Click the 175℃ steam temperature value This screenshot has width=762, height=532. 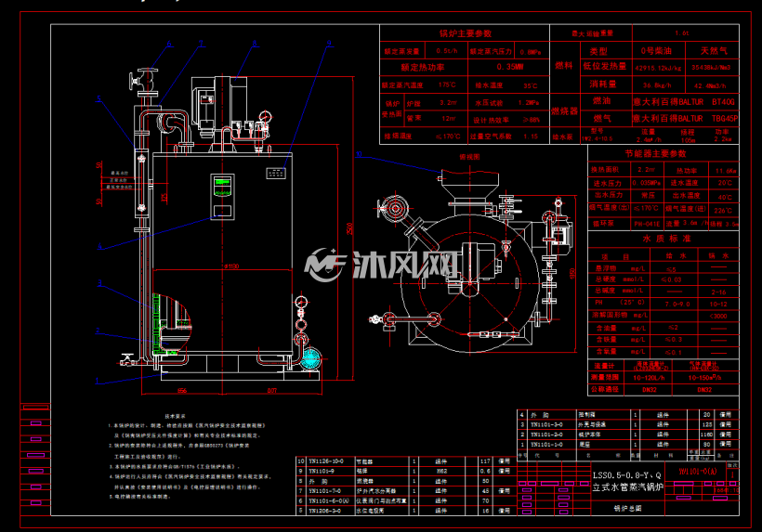pos(447,84)
